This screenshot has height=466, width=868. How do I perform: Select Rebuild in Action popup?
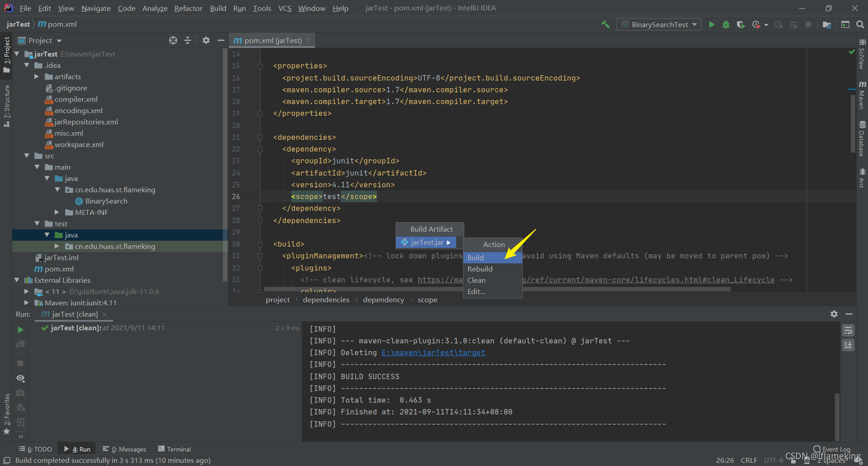(493, 269)
